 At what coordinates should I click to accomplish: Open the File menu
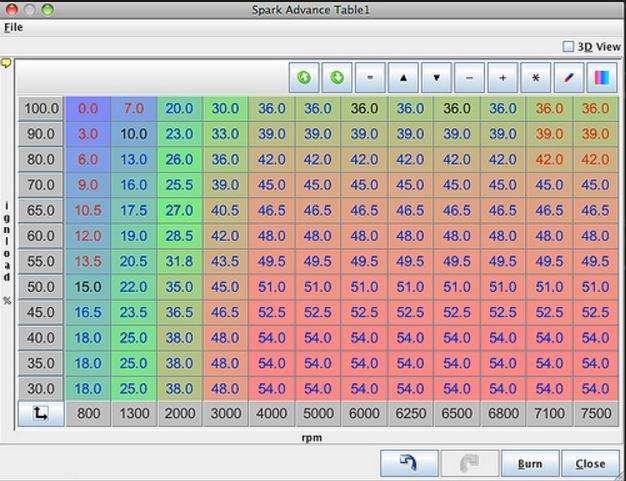(x=13, y=27)
